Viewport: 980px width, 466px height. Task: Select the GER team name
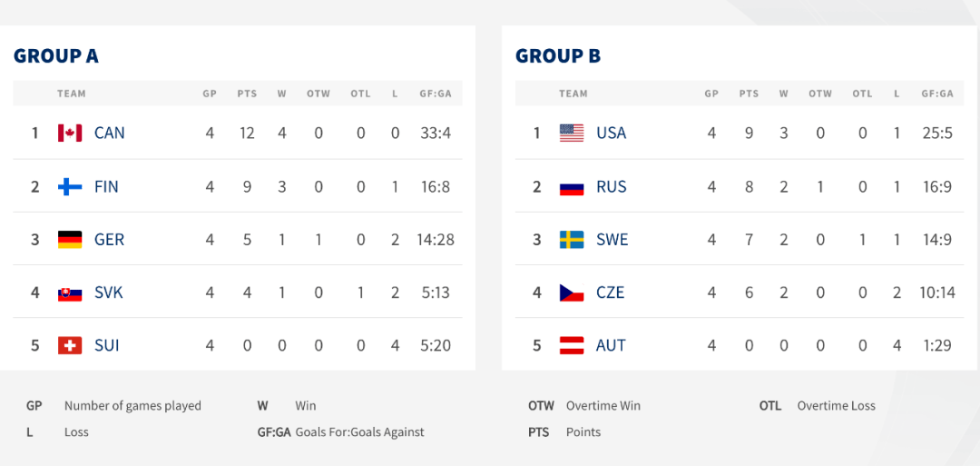[x=110, y=240]
